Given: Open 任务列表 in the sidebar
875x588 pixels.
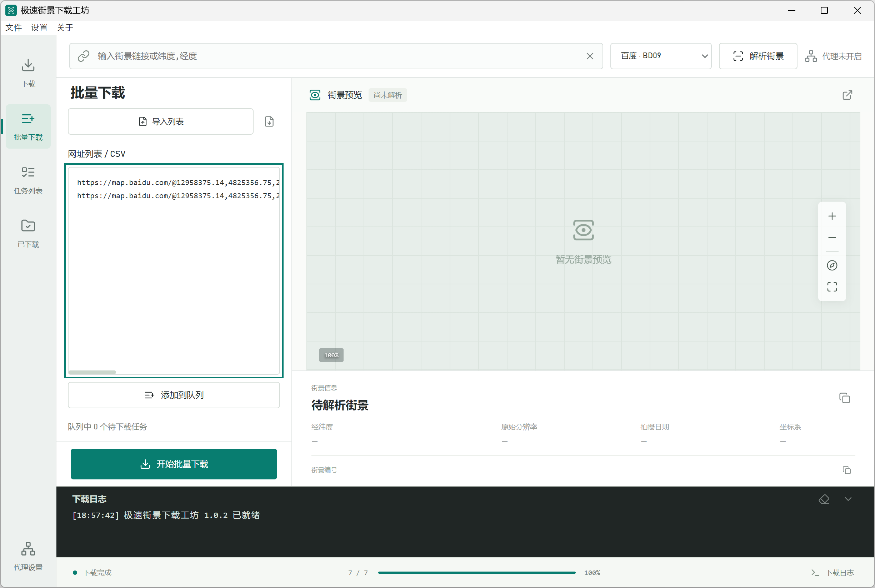Looking at the screenshot, I should pyautogui.click(x=28, y=180).
